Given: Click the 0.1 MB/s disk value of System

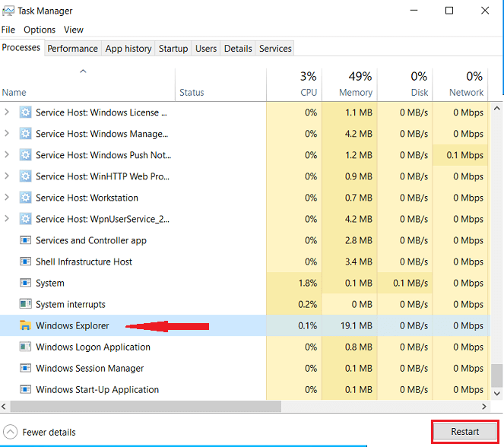Looking at the screenshot, I should click(x=410, y=283).
